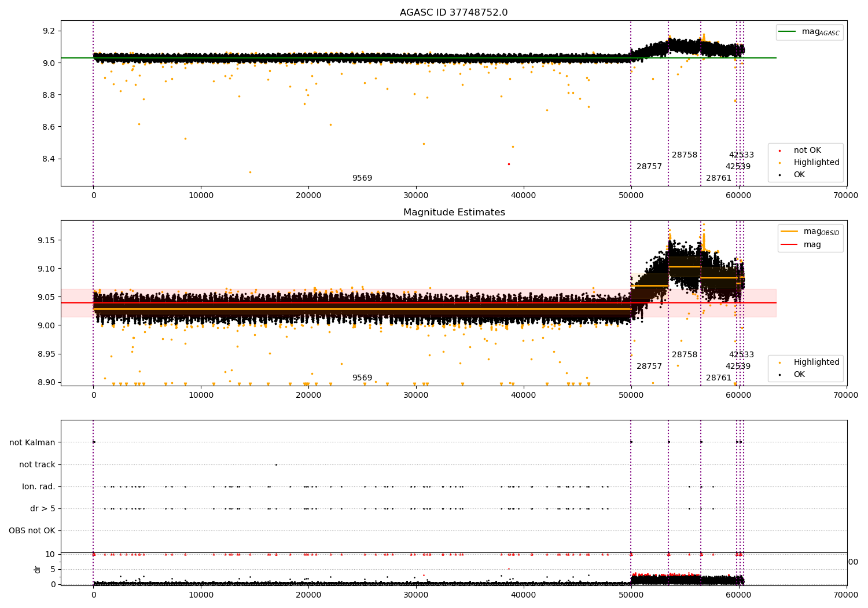Click the 9.00 y-axis tick label
The image size is (868, 608).
[47, 326]
